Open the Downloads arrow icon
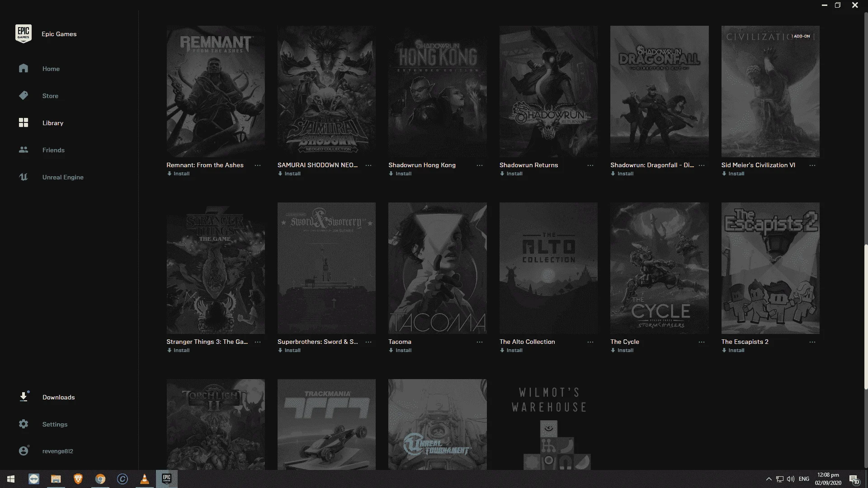Screen dimensions: 868x488 coord(24,397)
